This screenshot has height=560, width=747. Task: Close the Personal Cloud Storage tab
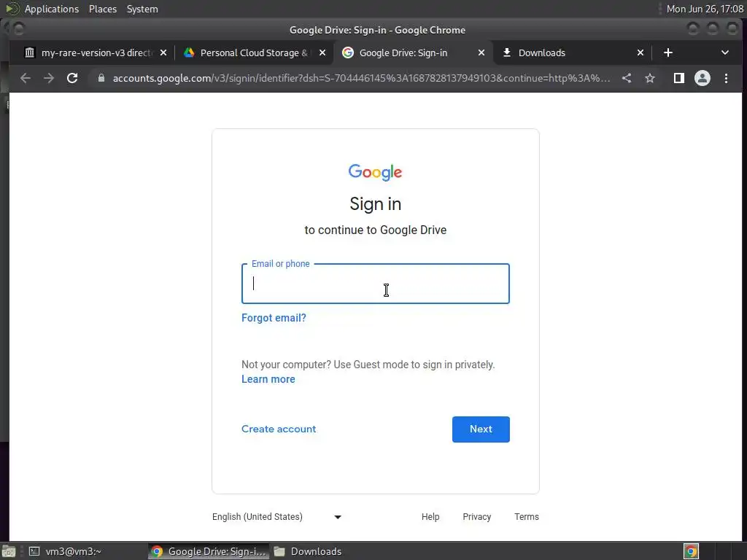(322, 52)
